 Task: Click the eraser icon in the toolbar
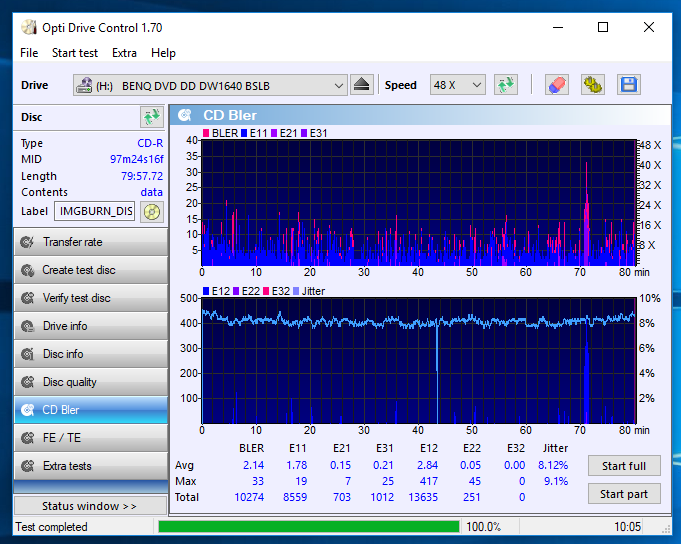pos(557,85)
